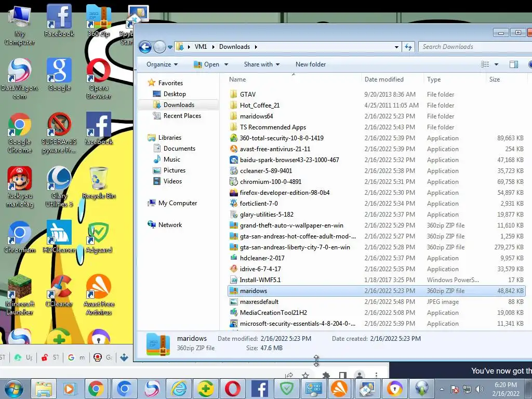Expand the address bar history dropdown

[396, 47]
